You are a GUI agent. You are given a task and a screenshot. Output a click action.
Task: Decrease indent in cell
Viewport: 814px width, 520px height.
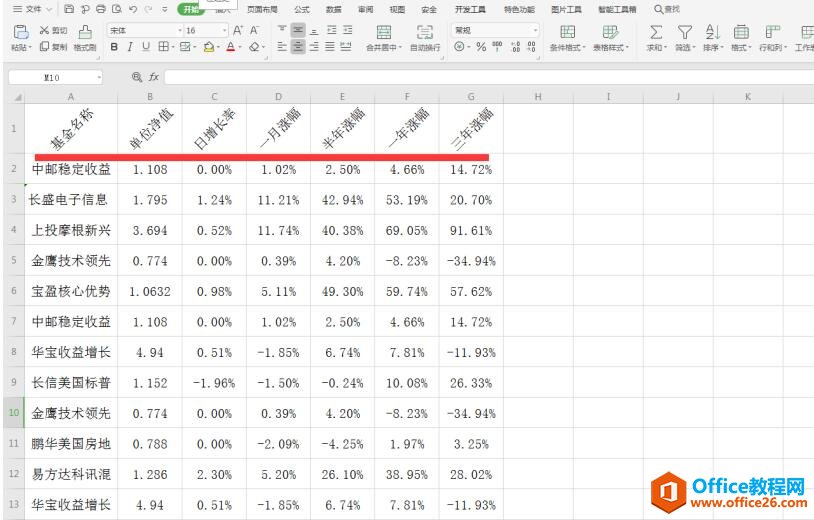pos(332,30)
